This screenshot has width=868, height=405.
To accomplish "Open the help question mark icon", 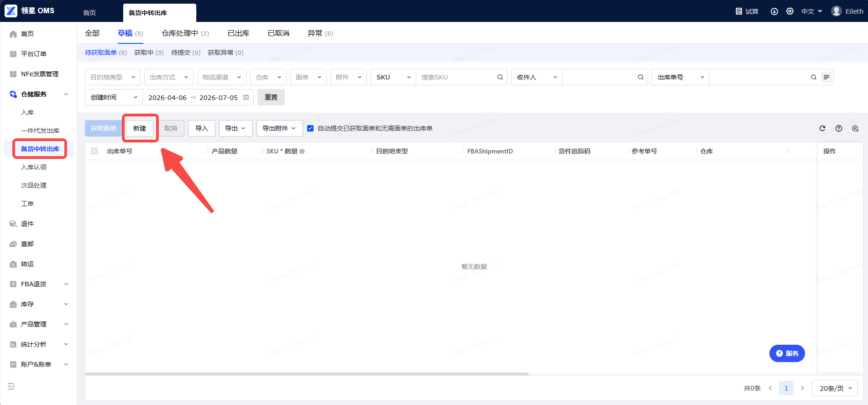I will [x=839, y=128].
